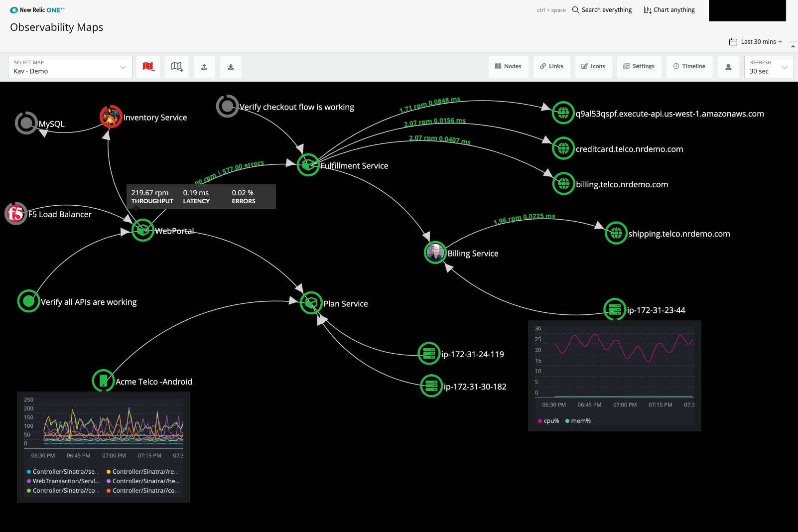This screenshot has width=798, height=532.
Task: Click the New Relic ONE logo
Action: (x=37, y=10)
